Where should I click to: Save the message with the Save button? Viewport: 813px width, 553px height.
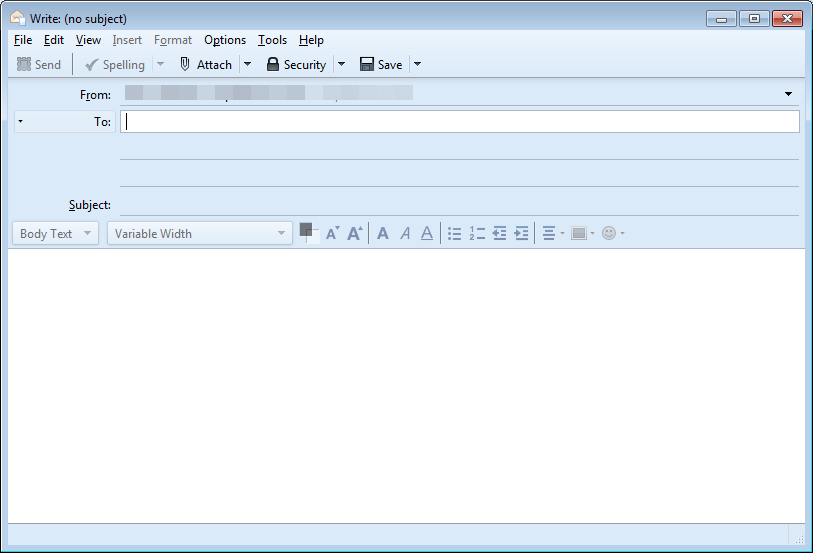(x=380, y=65)
